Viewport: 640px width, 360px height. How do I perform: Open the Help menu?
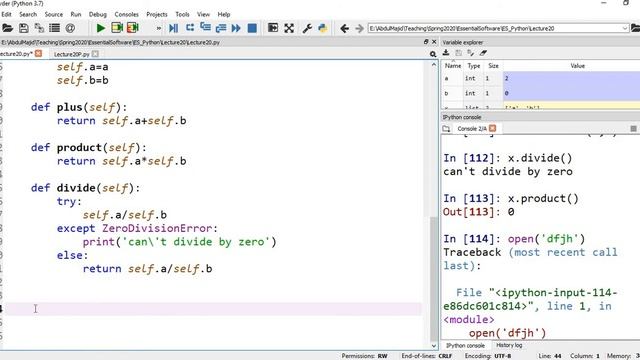coord(224,14)
